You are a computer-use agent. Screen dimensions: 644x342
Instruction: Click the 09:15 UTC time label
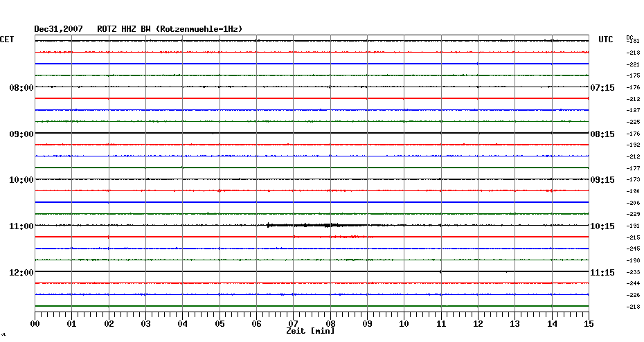(x=602, y=180)
